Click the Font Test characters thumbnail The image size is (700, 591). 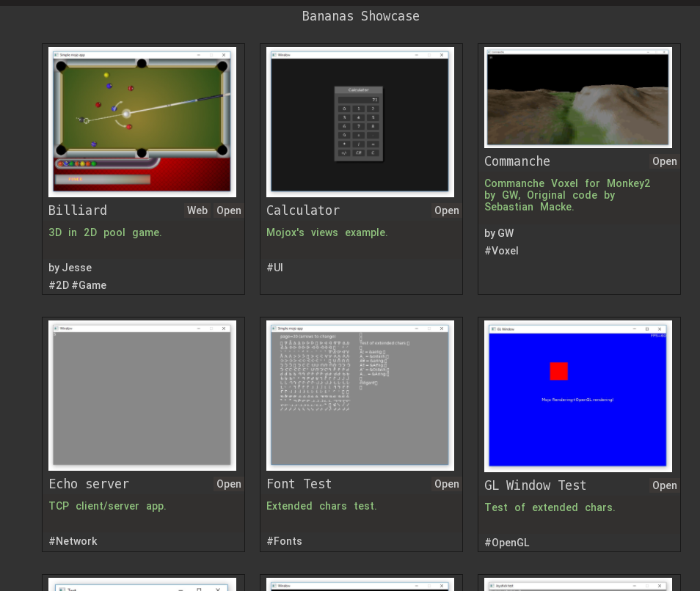(x=360, y=395)
